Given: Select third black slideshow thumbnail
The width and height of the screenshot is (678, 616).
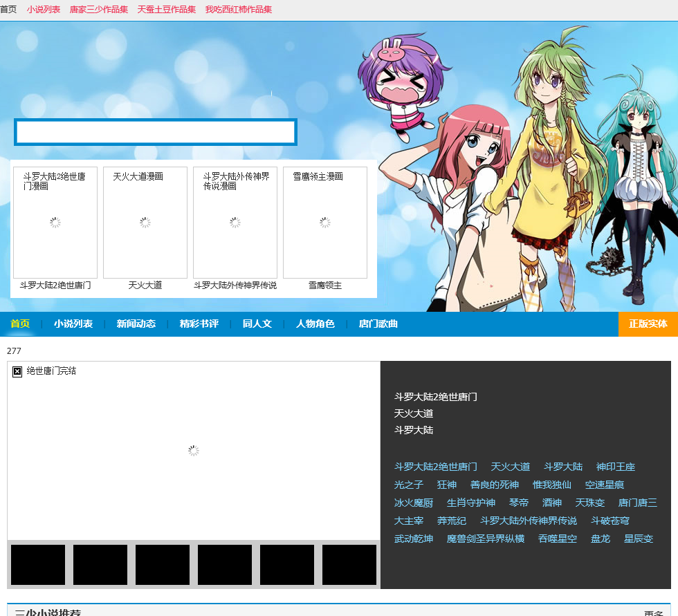Looking at the screenshot, I should [x=163, y=565].
